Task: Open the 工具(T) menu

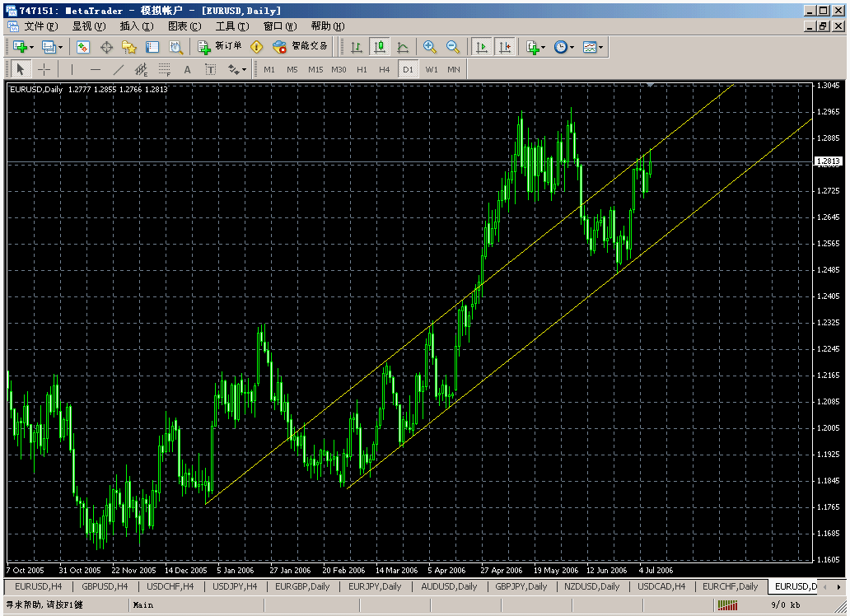Action: point(232,26)
